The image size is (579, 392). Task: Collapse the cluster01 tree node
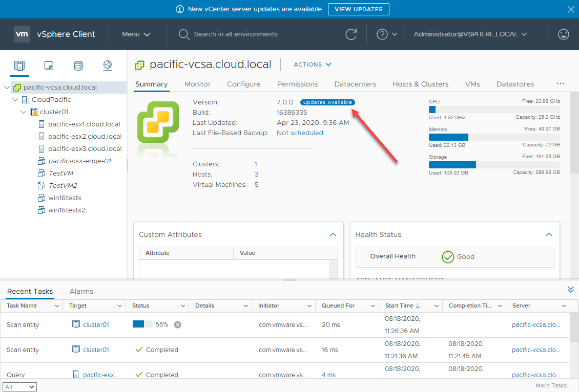(24, 112)
